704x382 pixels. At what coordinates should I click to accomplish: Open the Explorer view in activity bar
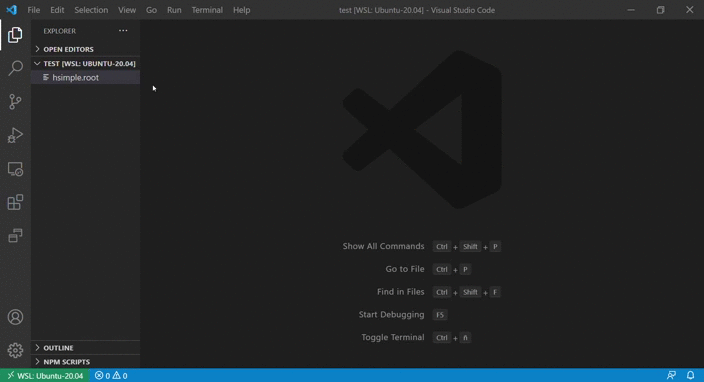point(15,35)
